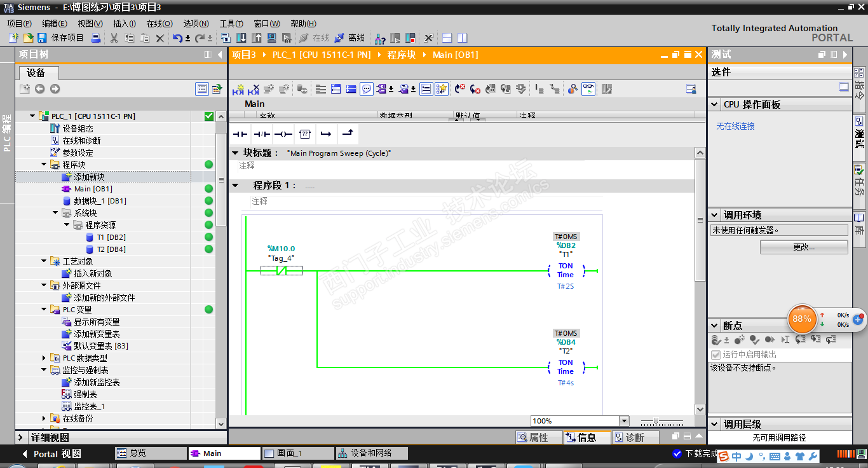Open the 视图(V) menu
The height and width of the screenshot is (468, 868).
tap(90, 24)
